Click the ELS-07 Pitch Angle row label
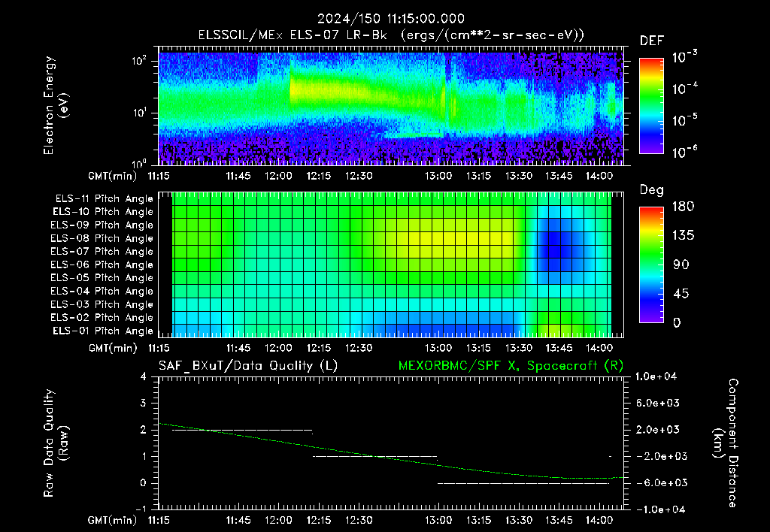This screenshot has height=532, width=770. (x=102, y=251)
